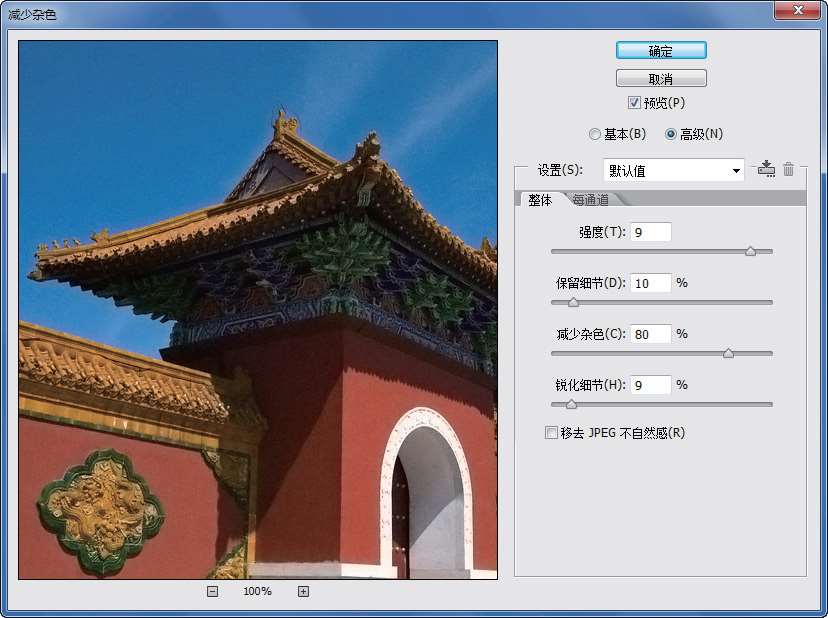Click the 100% zoom level text
This screenshot has height=618, width=828.
[x=257, y=591]
